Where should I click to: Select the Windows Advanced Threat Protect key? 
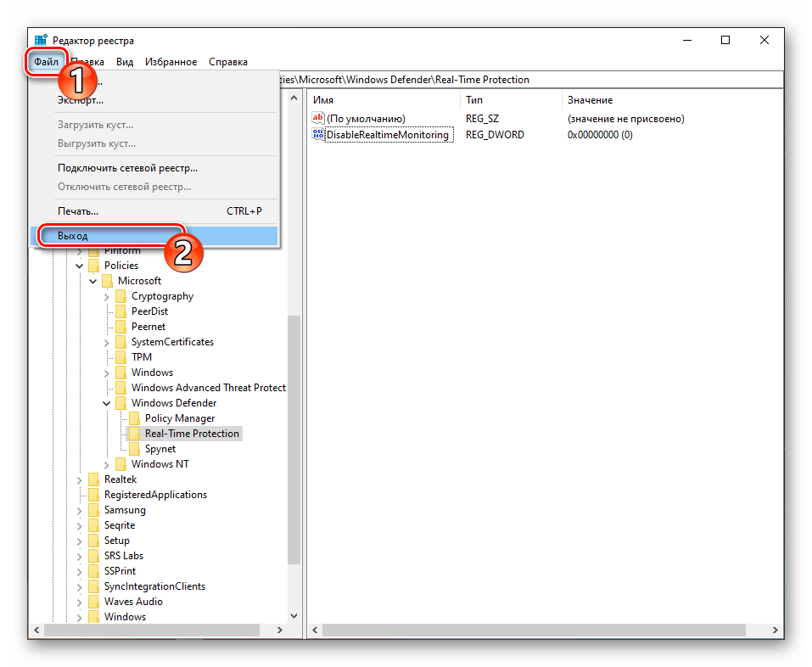point(208,388)
